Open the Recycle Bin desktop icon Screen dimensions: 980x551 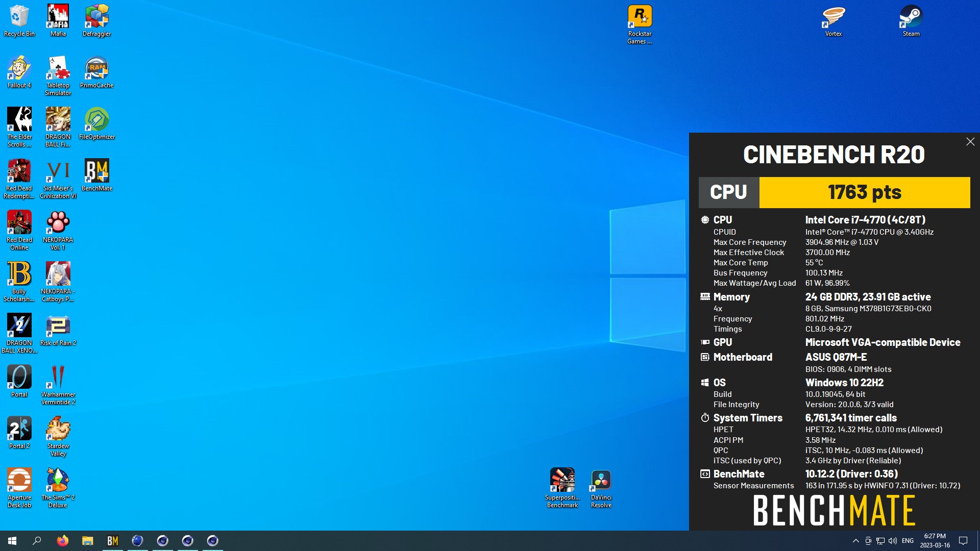(19, 21)
